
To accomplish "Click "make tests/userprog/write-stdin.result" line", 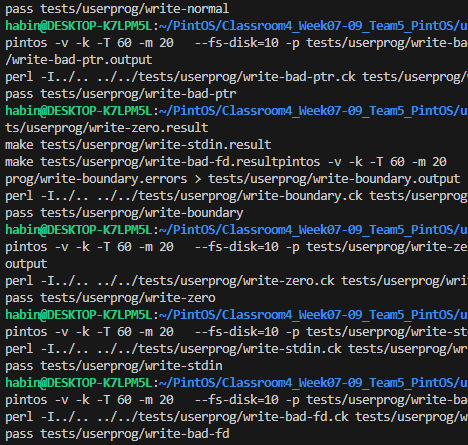I will pyautogui.click(x=138, y=145).
